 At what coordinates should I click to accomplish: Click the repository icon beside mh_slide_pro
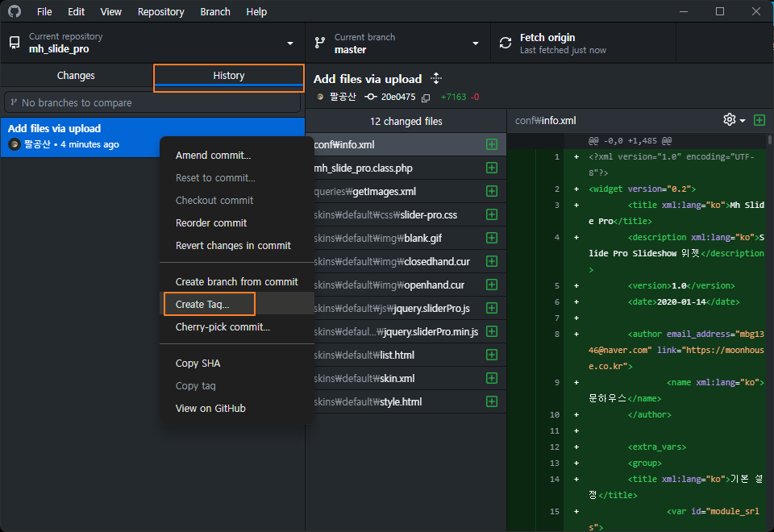click(15, 43)
